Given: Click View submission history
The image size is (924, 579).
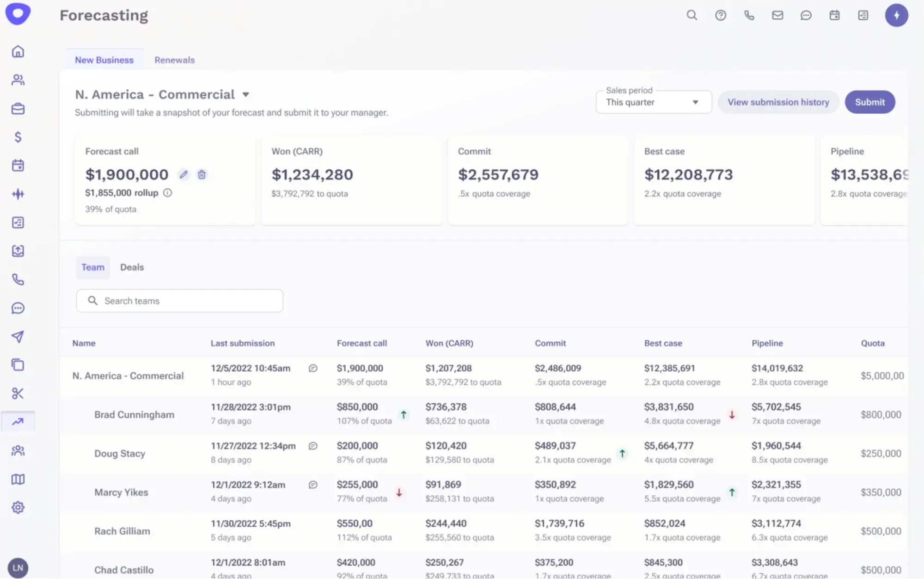Looking at the screenshot, I should pos(778,102).
